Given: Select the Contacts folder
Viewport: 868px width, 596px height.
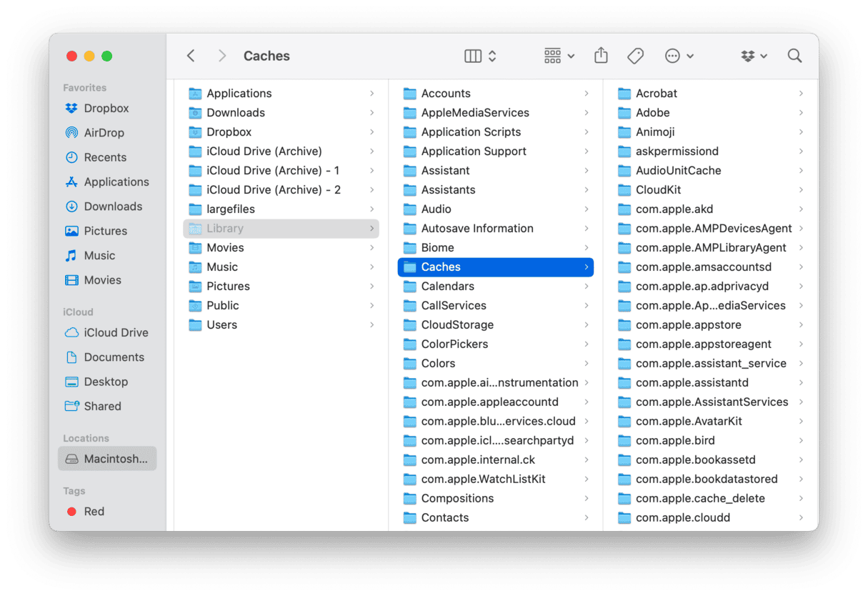Looking at the screenshot, I should 496,518.
